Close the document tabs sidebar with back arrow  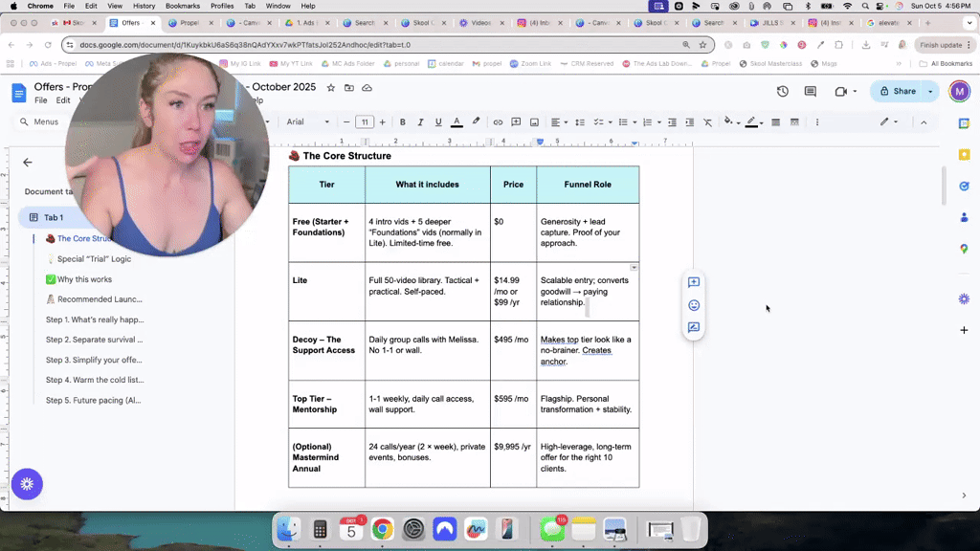click(x=28, y=163)
